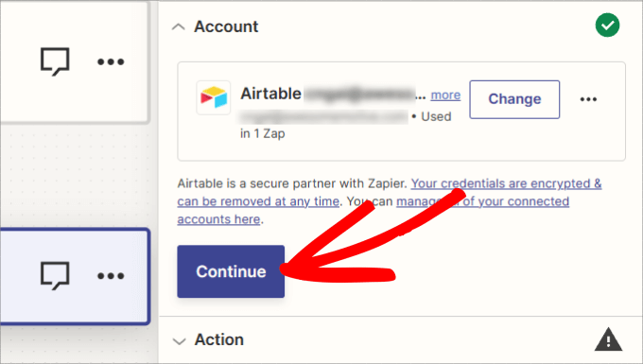
Task: Open three-dot menu on upper step card
Action: pyautogui.click(x=111, y=61)
